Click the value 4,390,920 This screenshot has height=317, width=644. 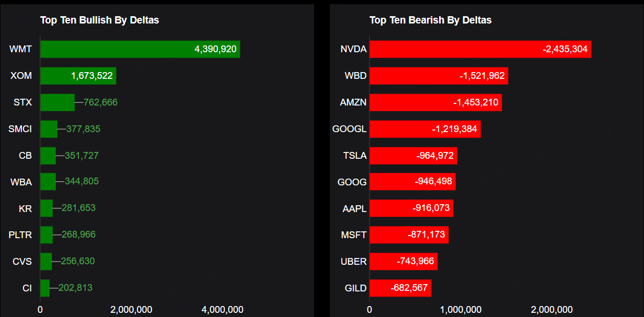pos(215,49)
